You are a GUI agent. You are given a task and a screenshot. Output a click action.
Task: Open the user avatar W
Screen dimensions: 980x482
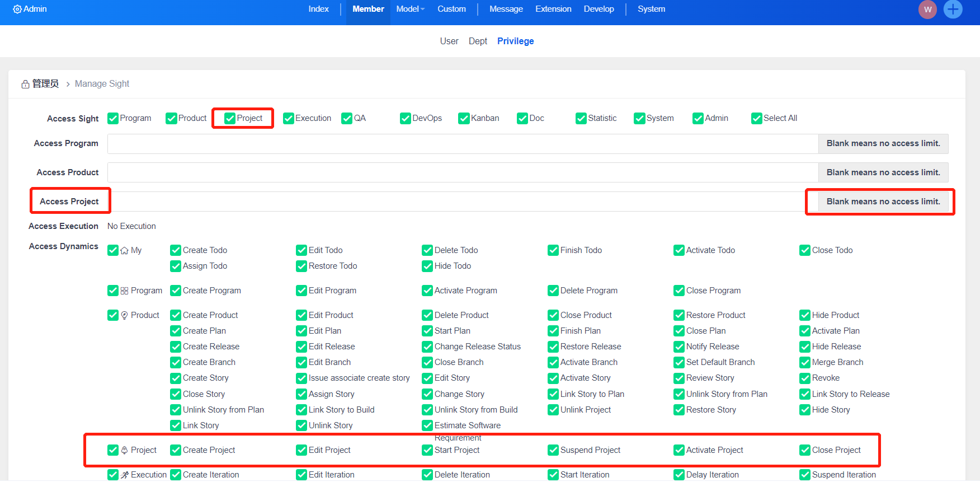click(927, 10)
